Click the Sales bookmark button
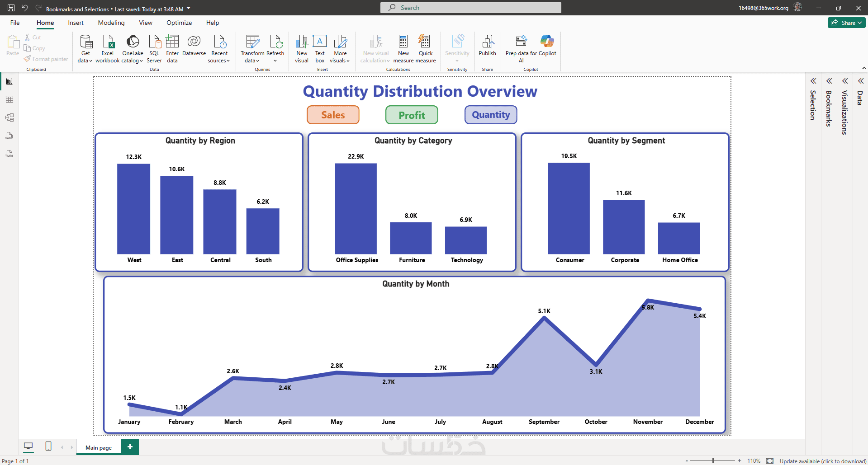Screen dimensions: 868x465 333,115
